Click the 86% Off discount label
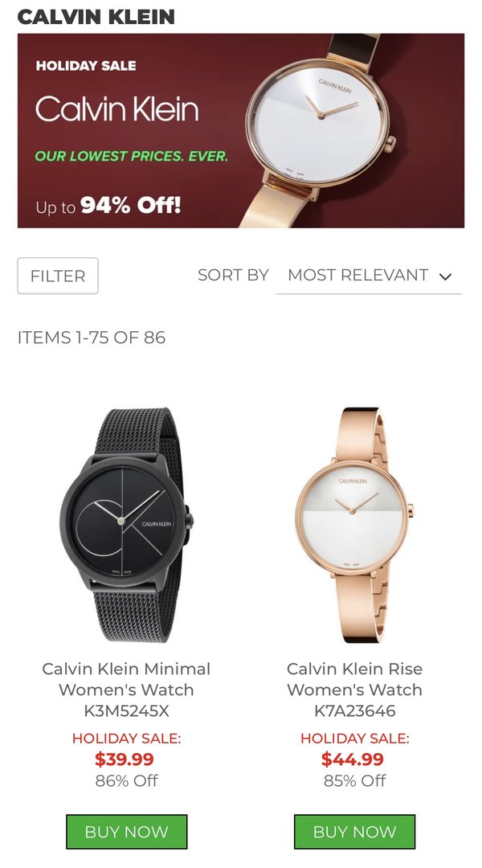The image size is (482, 868). (126, 780)
